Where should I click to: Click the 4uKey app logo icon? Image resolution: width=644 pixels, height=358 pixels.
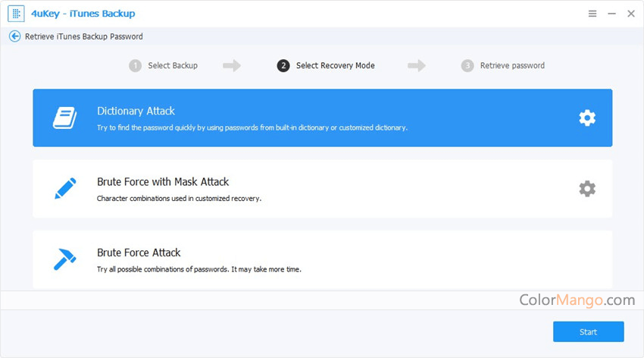point(16,14)
